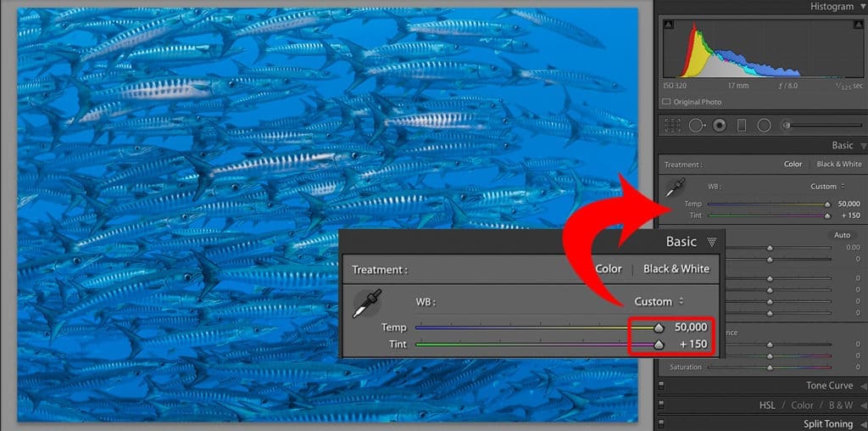Image resolution: width=868 pixels, height=431 pixels.
Task: Expand the Tone Curve panel
Action: click(x=864, y=385)
